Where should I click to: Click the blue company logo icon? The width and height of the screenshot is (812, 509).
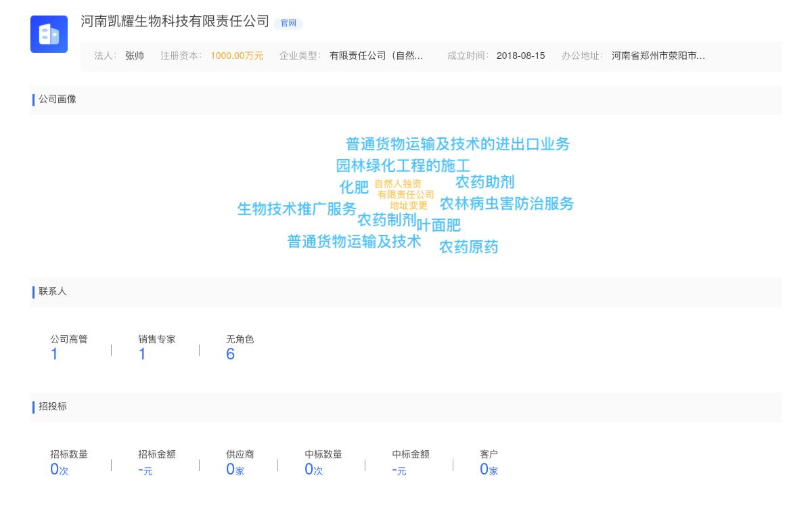(49, 34)
